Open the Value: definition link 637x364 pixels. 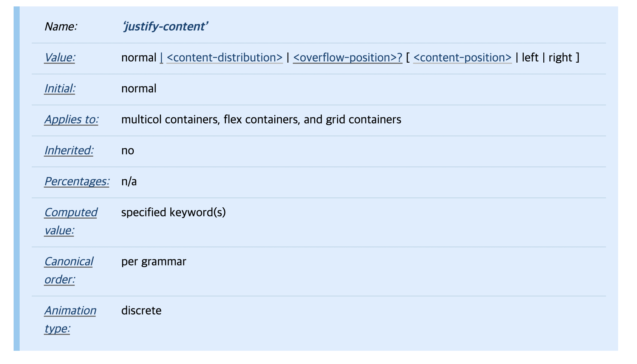pos(60,57)
